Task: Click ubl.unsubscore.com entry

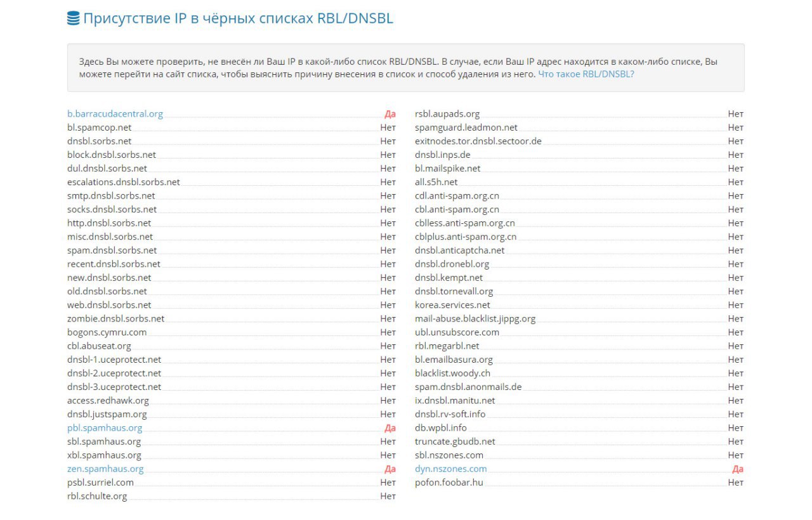Action: click(x=457, y=332)
